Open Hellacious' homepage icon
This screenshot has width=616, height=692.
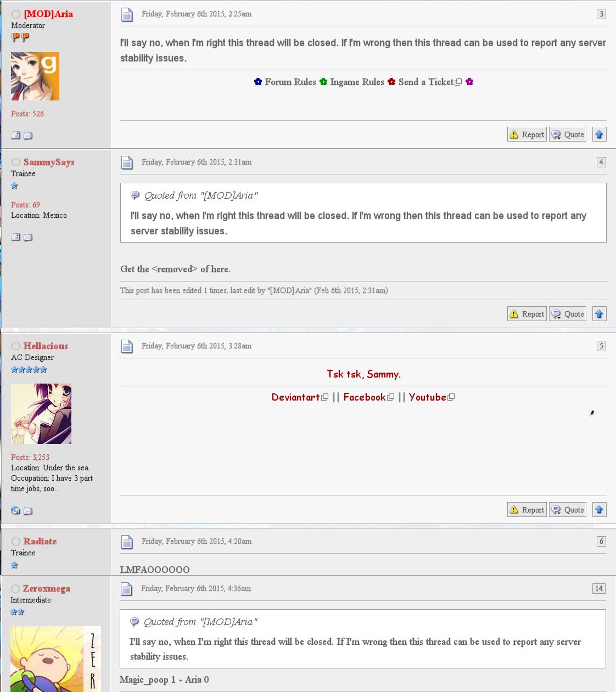(x=16, y=511)
